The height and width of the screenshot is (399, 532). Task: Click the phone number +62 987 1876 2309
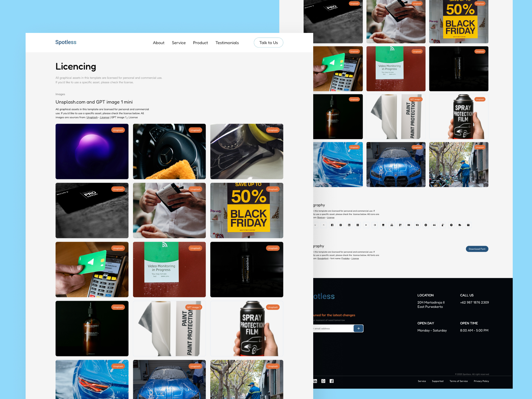coord(474,302)
